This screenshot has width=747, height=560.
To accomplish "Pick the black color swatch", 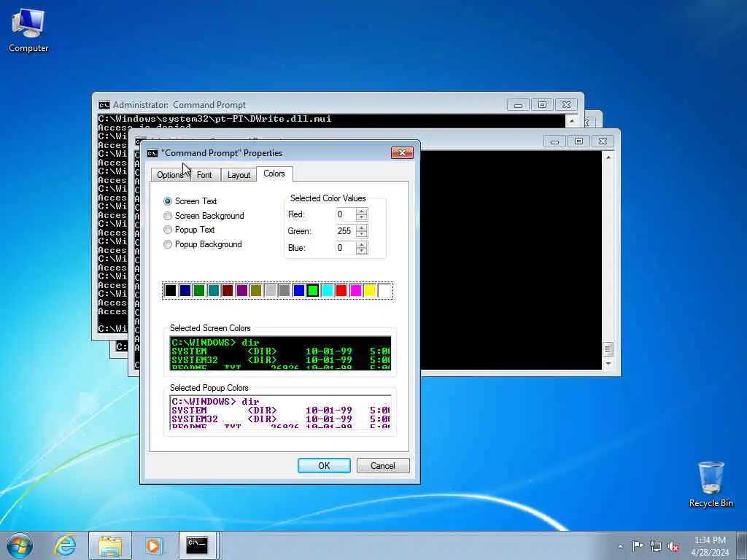I will [171, 290].
